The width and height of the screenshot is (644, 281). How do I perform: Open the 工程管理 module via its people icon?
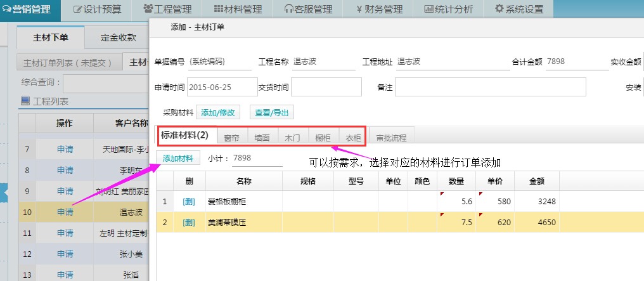click(x=148, y=10)
